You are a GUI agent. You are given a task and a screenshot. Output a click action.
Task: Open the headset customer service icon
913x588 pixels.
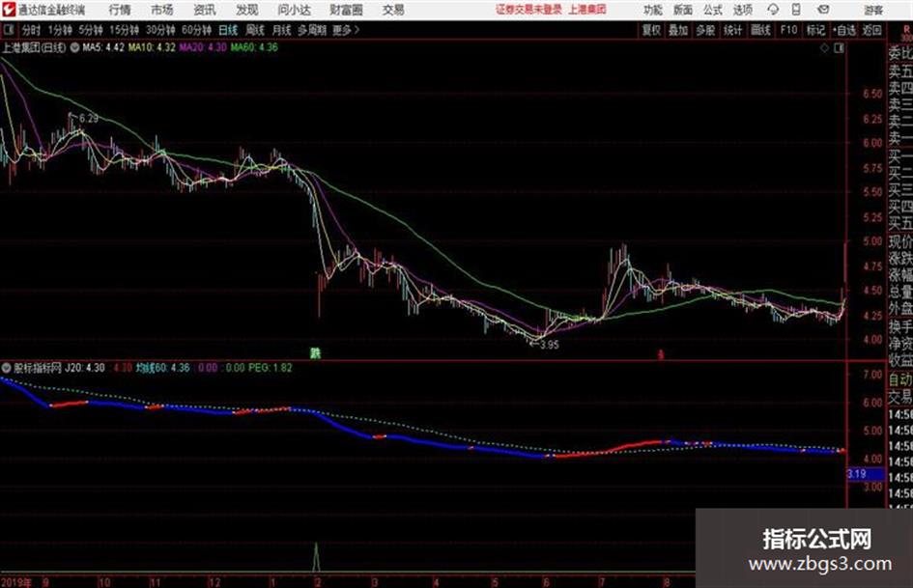pos(773,10)
